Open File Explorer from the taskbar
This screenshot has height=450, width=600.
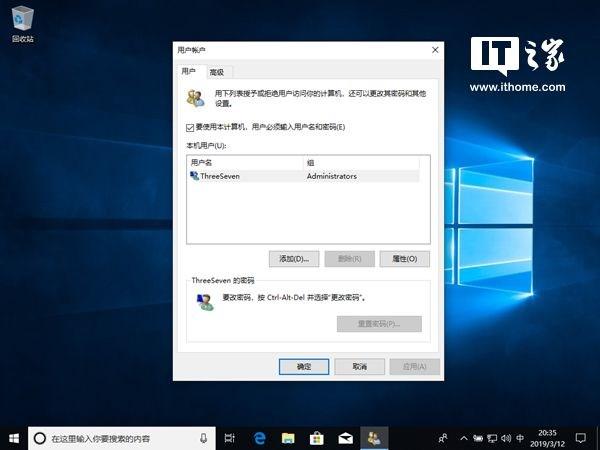pyautogui.click(x=288, y=438)
